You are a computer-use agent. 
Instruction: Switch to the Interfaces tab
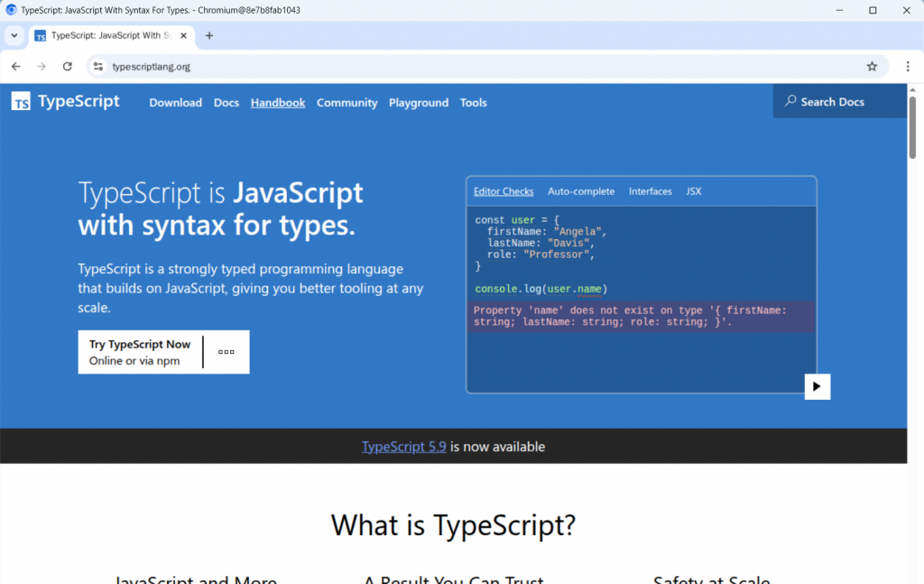(650, 191)
